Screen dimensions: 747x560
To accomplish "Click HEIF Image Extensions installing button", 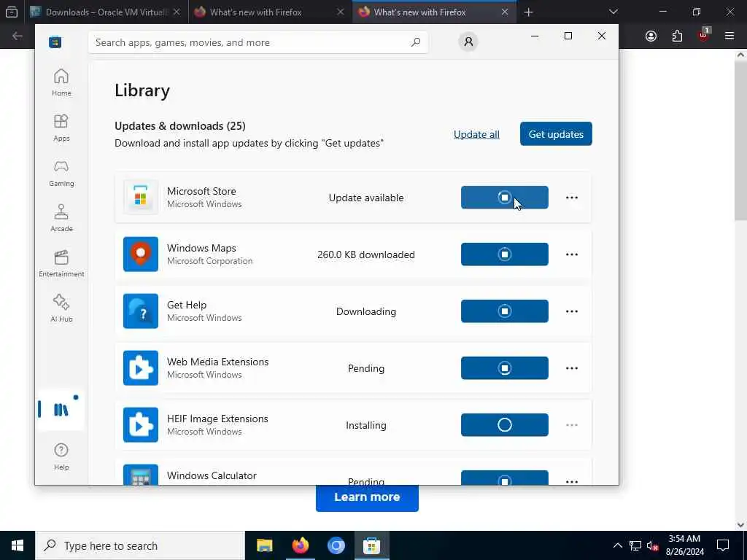I will click(x=505, y=425).
